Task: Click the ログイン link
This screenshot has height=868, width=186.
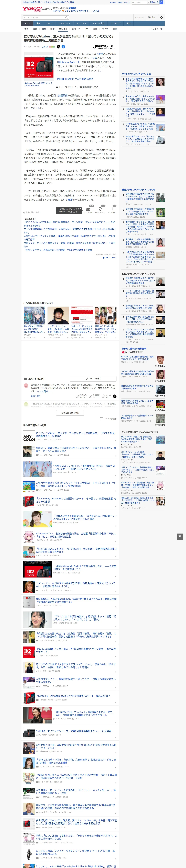Action: click(57, 11)
